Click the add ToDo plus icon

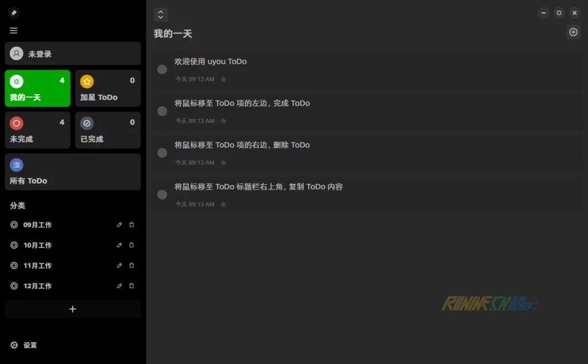573,32
